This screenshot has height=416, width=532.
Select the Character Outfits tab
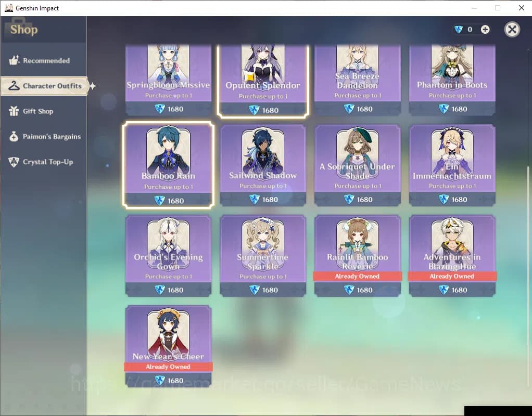(x=44, y=86)
